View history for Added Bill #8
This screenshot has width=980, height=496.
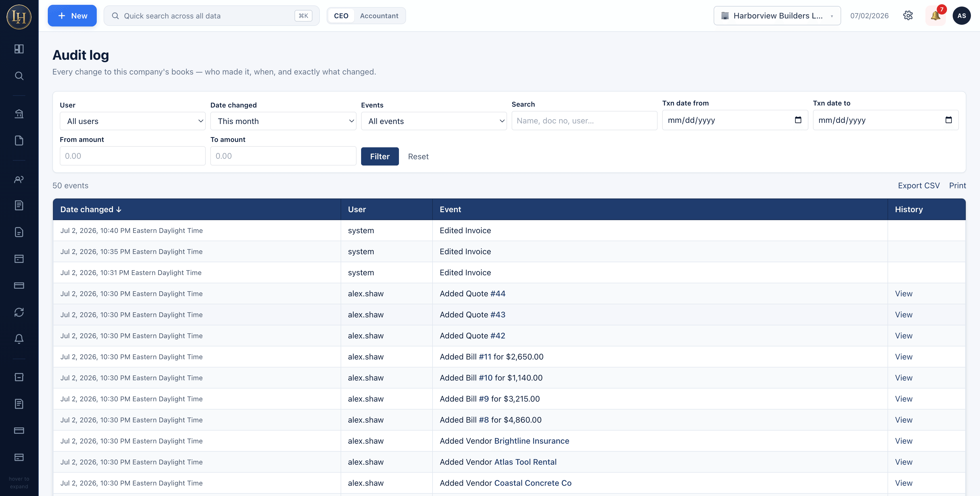pos(903,420)
